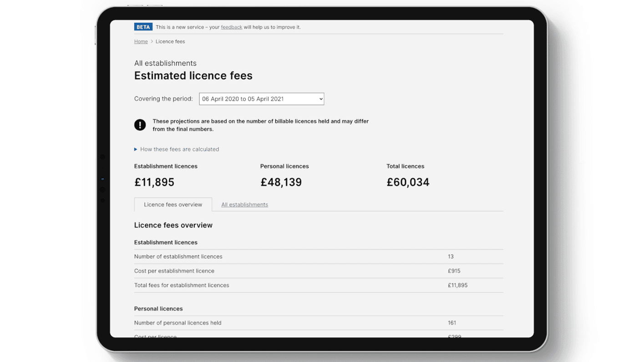The image size is (644, 362).
Task: Click the exclamation warning icon
Action: tap(140, 125)
